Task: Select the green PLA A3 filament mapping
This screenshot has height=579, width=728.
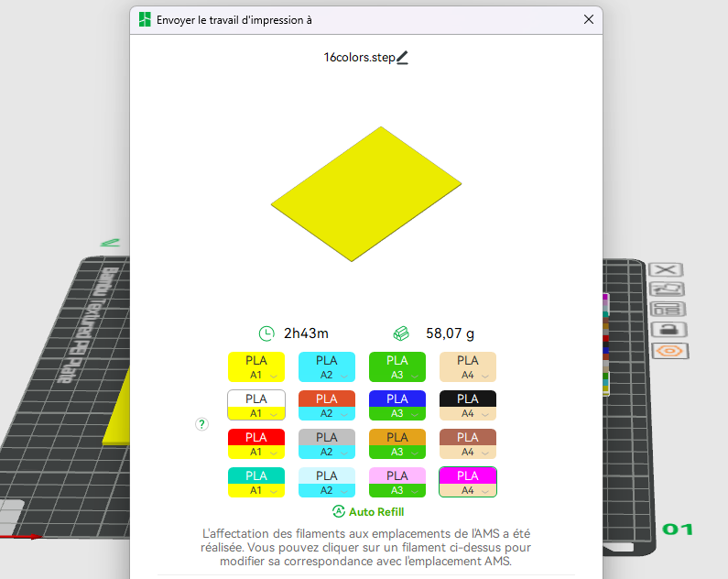Action: (397, 366)
